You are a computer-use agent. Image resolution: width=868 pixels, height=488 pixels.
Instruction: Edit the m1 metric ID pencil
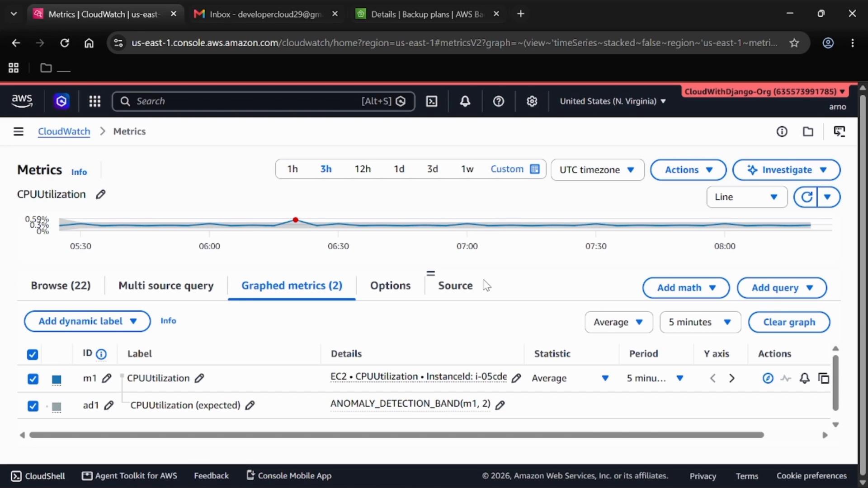(x=107, y=378)
